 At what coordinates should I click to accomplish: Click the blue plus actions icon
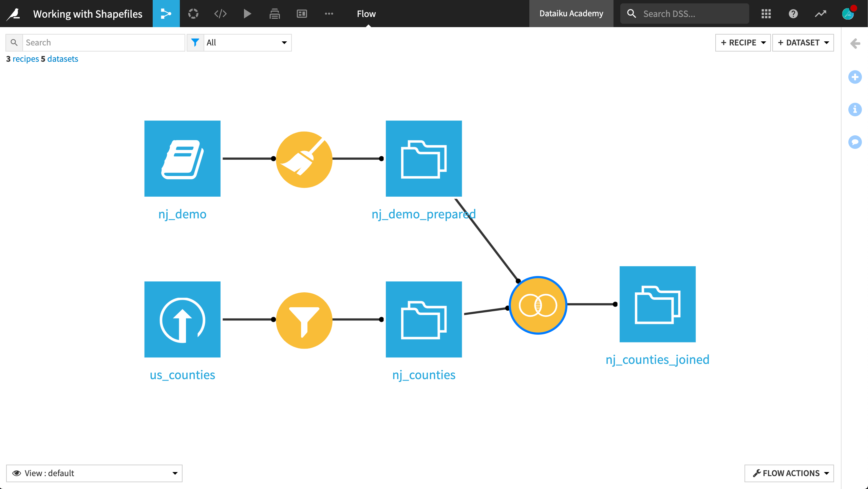(855, 77)
